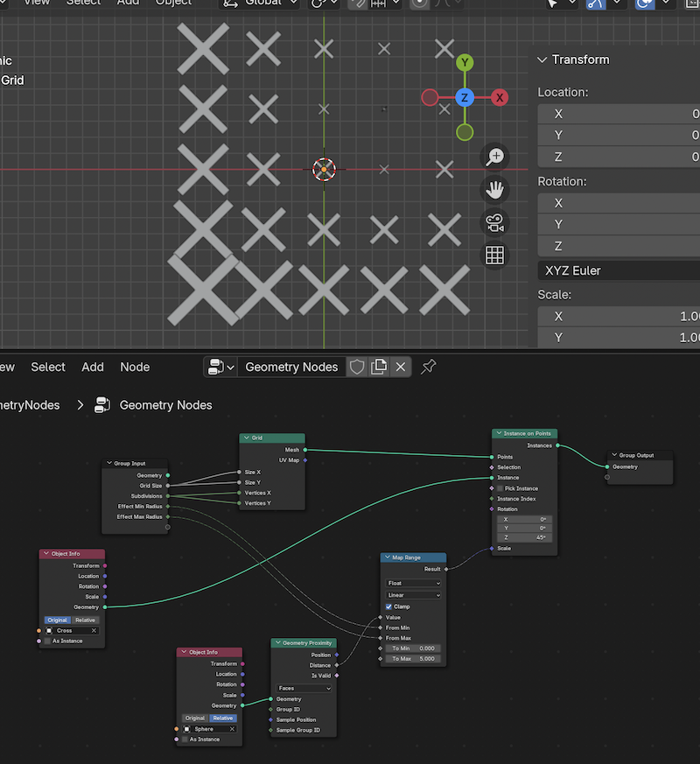Duplicate node tree with copy icon
The image size is (700, 764).
(x=379, y=367)
